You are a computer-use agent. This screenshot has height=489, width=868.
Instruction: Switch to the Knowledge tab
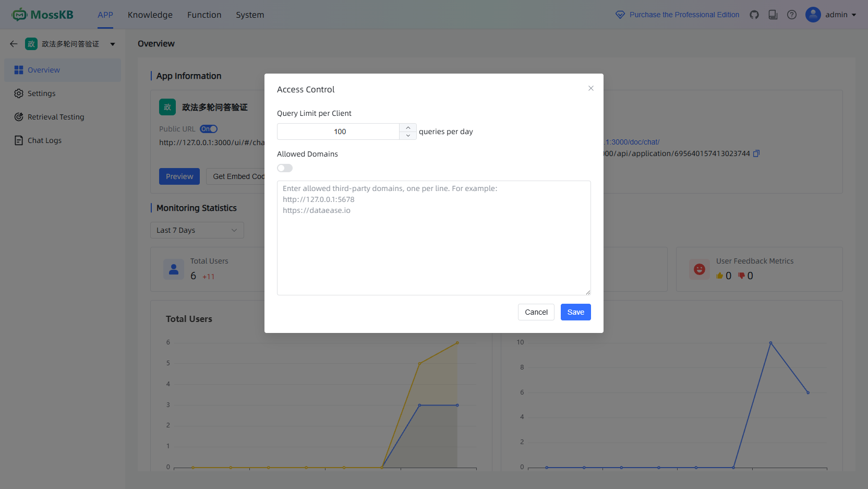[x=150, y=15]
